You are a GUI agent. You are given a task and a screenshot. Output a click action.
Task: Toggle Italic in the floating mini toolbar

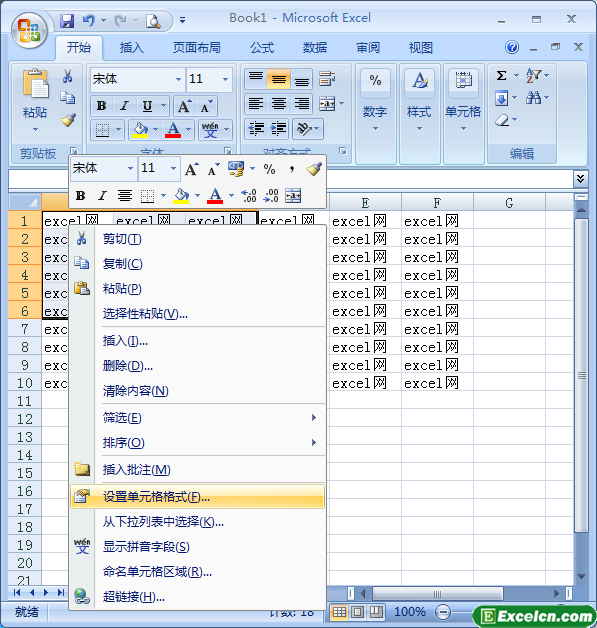(103, 196)
